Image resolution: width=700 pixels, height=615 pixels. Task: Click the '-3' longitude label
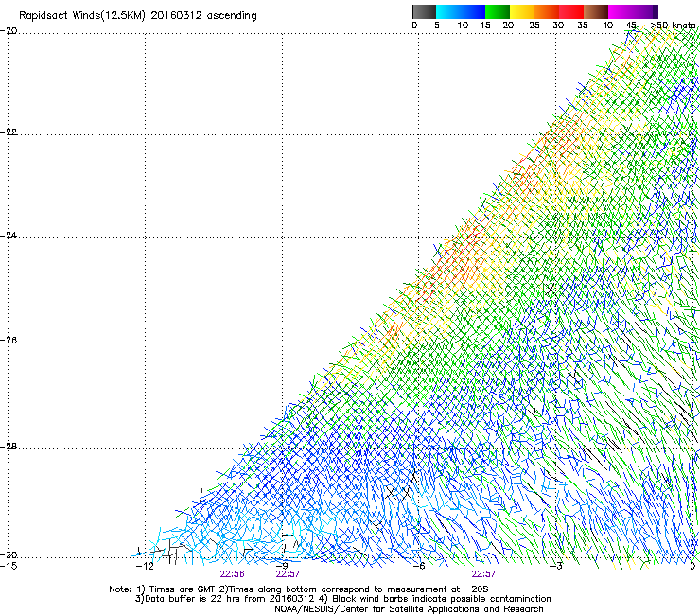(556, 566)
